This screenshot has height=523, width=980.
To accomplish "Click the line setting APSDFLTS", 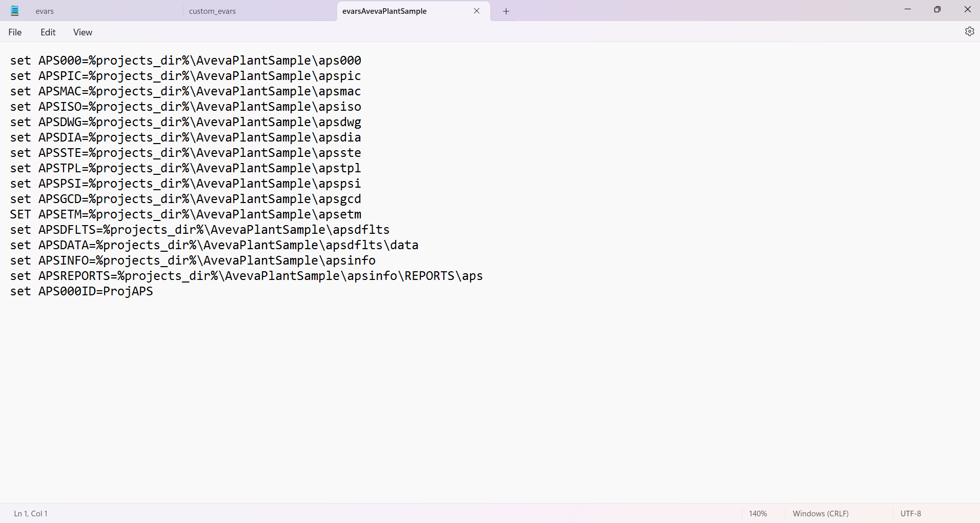I will tap(200, 230).
